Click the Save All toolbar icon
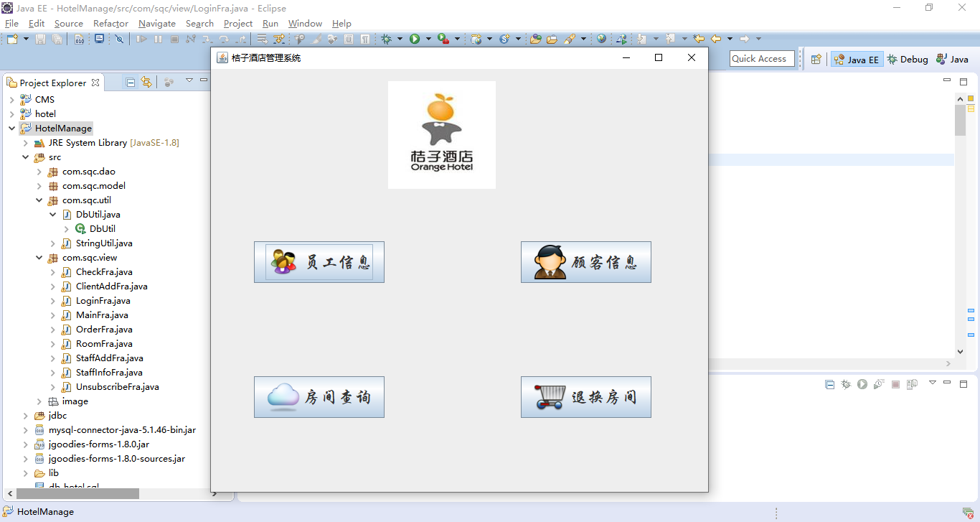This screenshot has width=980, height=522. [57, 39]
